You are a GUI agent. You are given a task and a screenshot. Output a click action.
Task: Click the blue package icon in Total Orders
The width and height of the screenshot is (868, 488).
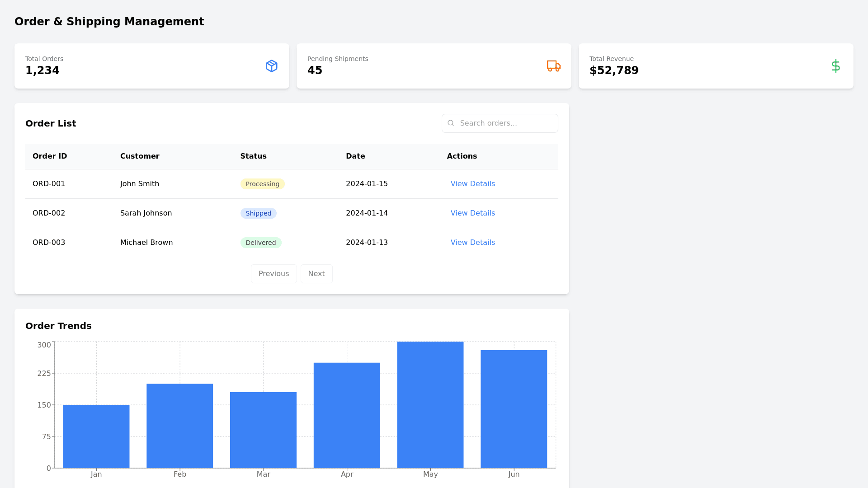(x=271, y=66)
